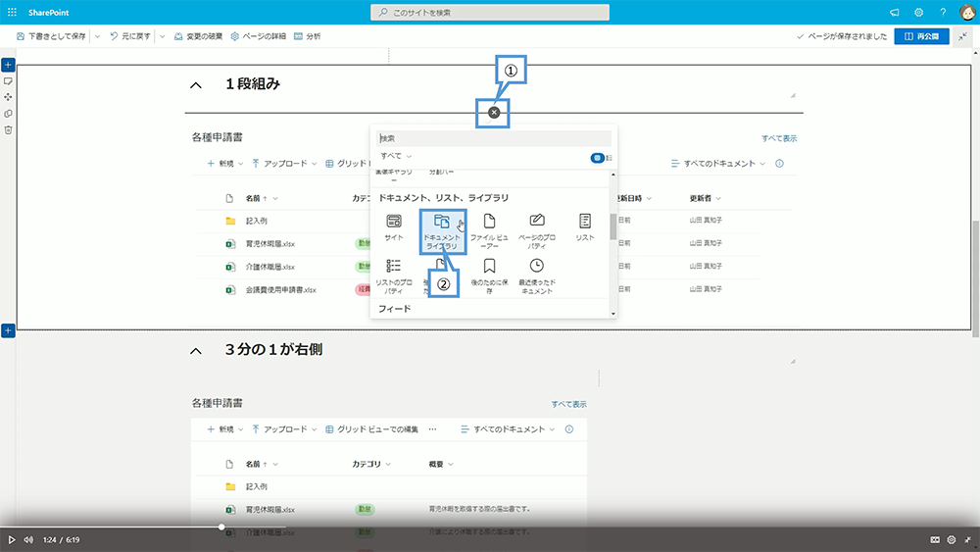Screen dimensions: 980x552
Task: Collapse the 3 分の 1 が右側 section
Action: click(196, 351)
